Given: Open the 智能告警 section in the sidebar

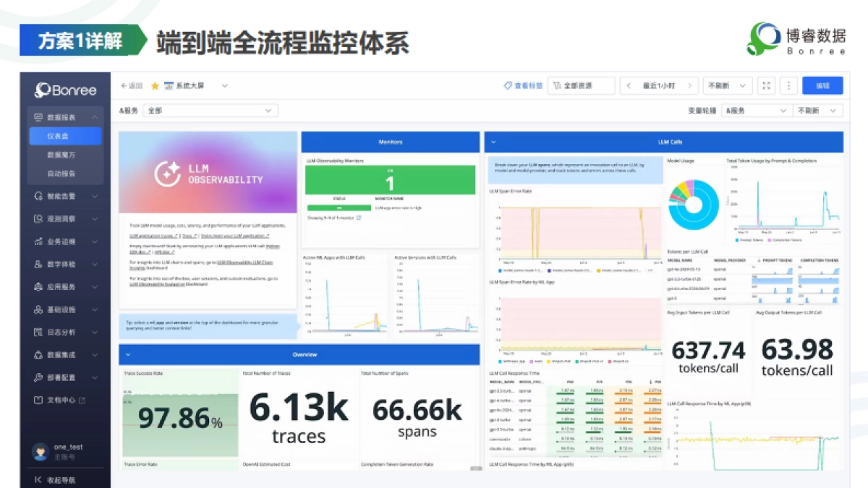Looking at the screenshot, I should pos(61,195).
